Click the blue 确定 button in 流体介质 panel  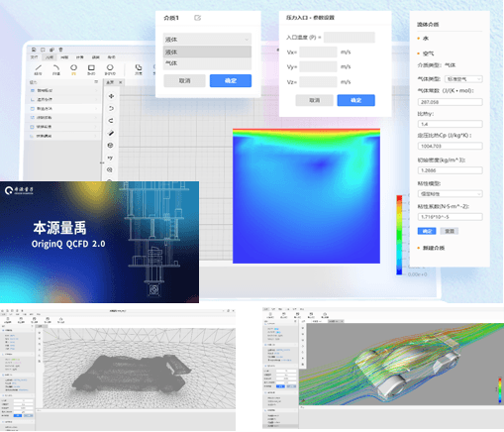click(427, 231)
